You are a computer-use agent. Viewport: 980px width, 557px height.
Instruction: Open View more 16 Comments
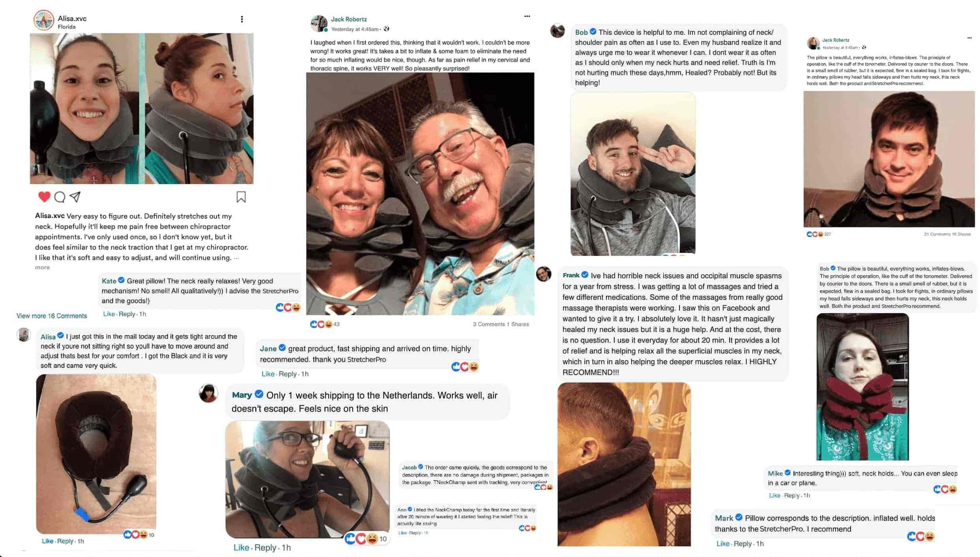pyautogui.click(x=52, y=316)
